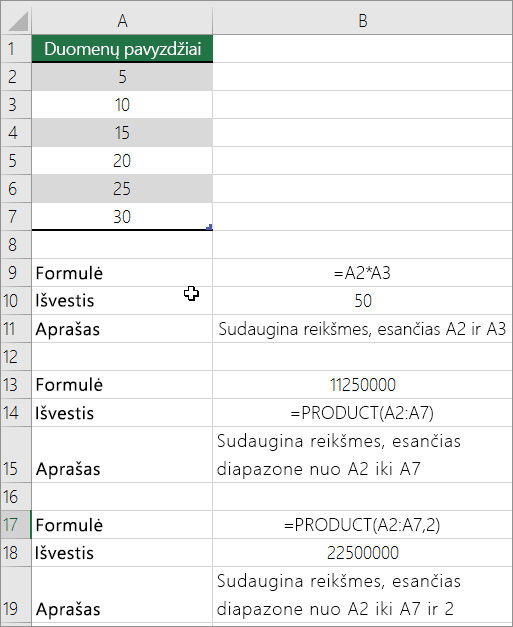
Task: Click the select-all corner triangle
Action: (16, 20)
